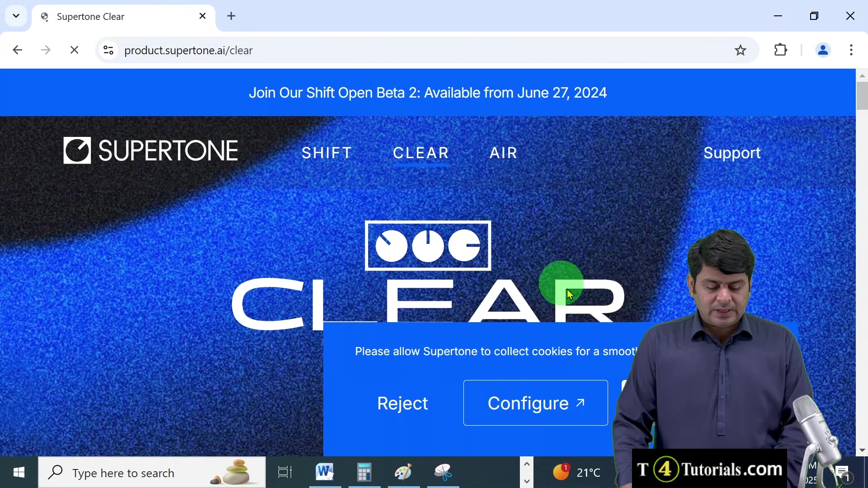Reject cookie collection
868x488 pixels.
point(402,403)
